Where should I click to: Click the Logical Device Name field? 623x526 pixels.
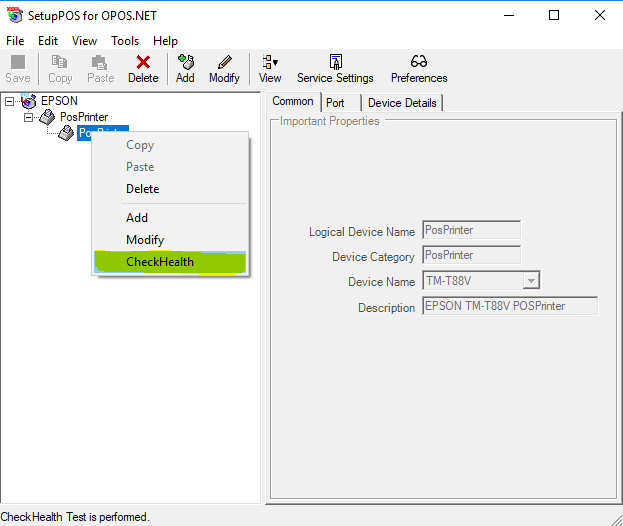tap(471, 230)
